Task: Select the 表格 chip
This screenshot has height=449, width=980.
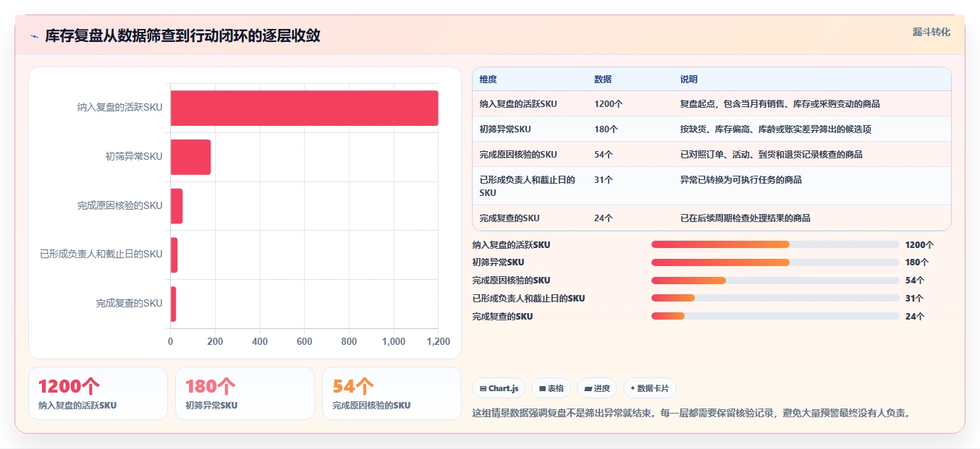Action: point(552,388)
